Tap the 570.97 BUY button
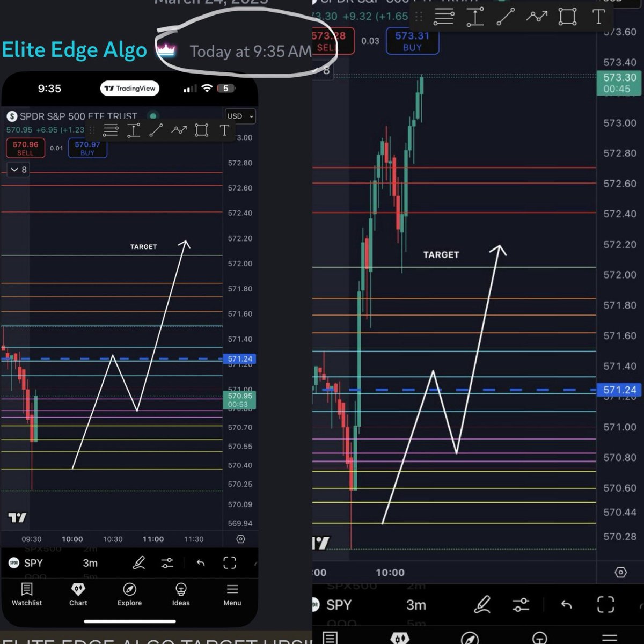 (x=87, y=148)
